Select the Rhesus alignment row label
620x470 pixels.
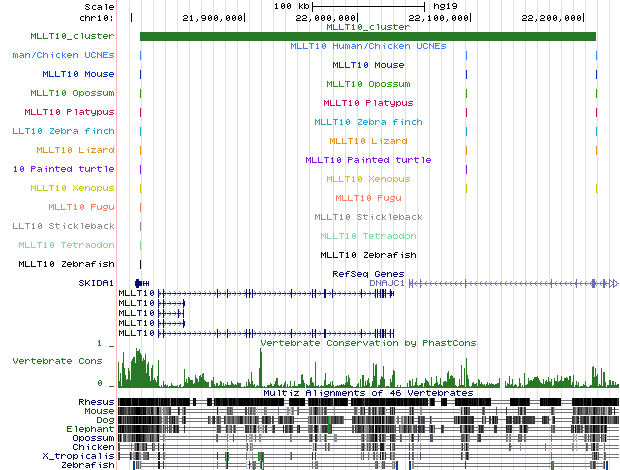tap(96, 402)
